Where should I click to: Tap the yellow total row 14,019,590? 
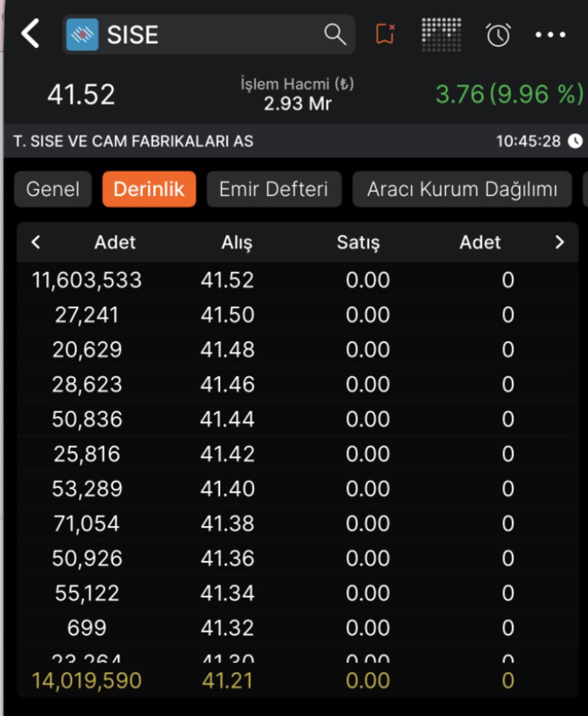[87, 681]
